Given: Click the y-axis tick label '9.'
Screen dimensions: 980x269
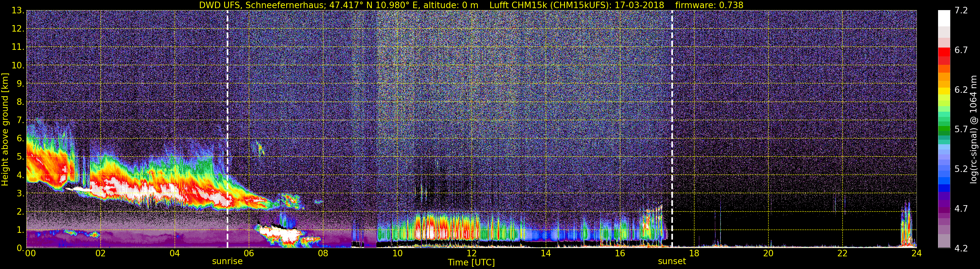Looking at the screenshot, I should pyautogui.click(x=20, y=84).
